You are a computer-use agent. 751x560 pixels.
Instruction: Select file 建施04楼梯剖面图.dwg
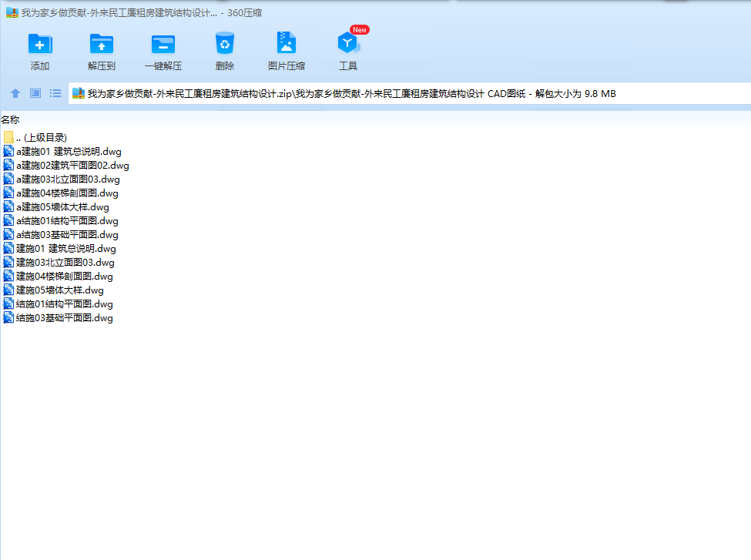point(65,277)
